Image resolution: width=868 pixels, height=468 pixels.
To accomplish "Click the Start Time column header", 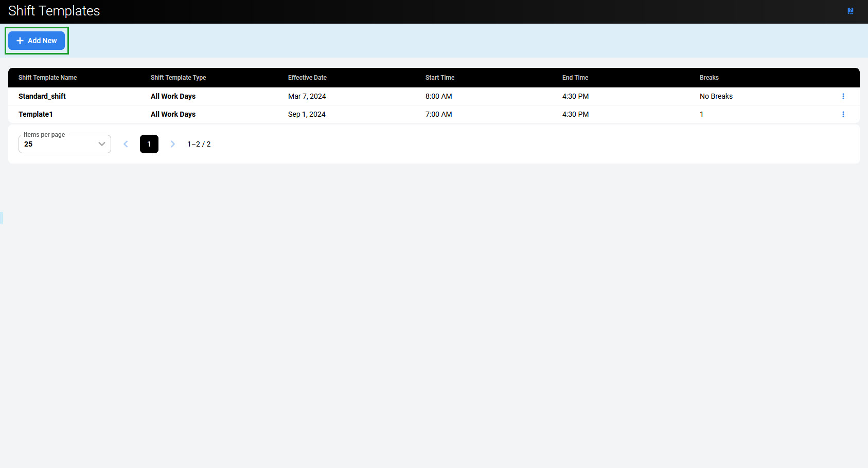I will [440, 78].
